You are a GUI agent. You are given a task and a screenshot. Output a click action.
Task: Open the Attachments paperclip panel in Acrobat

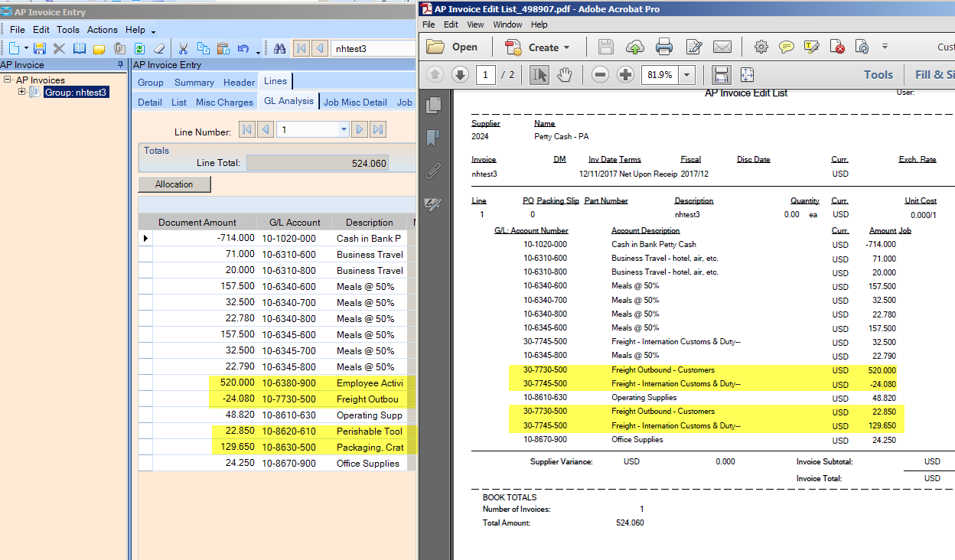pos(434,171)
